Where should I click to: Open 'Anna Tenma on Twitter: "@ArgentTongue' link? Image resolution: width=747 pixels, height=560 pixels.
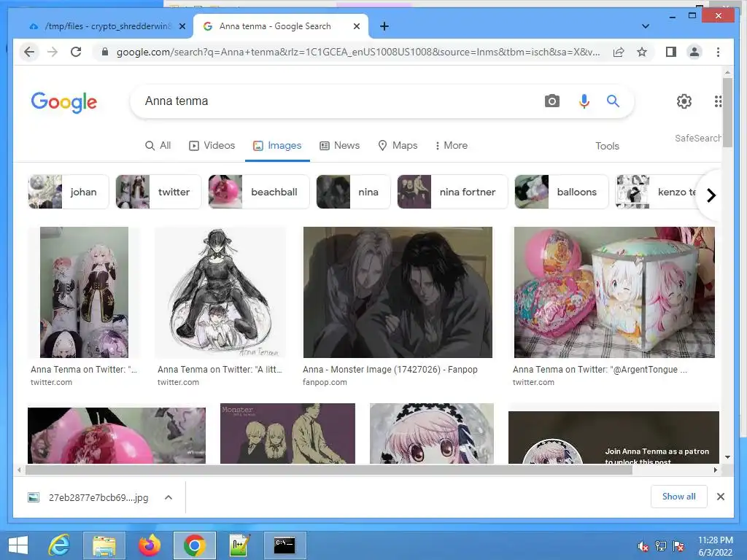point(600,370)
